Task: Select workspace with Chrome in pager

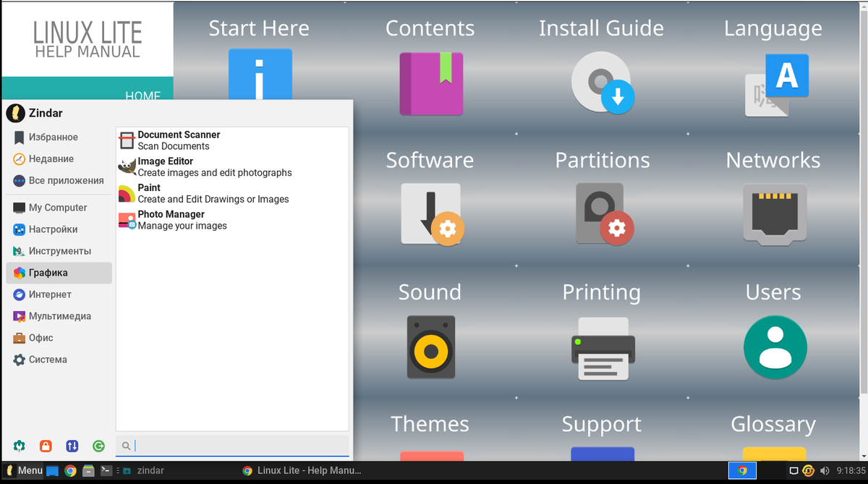Action: pos(742,471)
